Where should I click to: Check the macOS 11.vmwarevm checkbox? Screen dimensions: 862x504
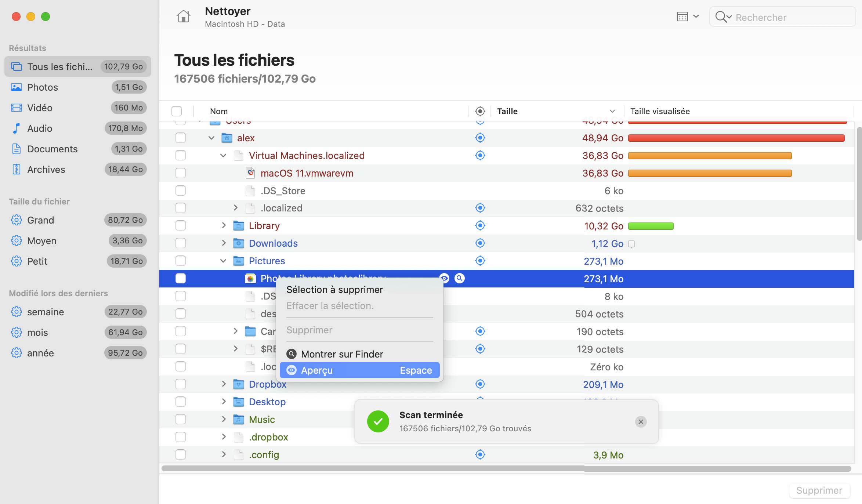pyautogui.click(x=180, y=173)
